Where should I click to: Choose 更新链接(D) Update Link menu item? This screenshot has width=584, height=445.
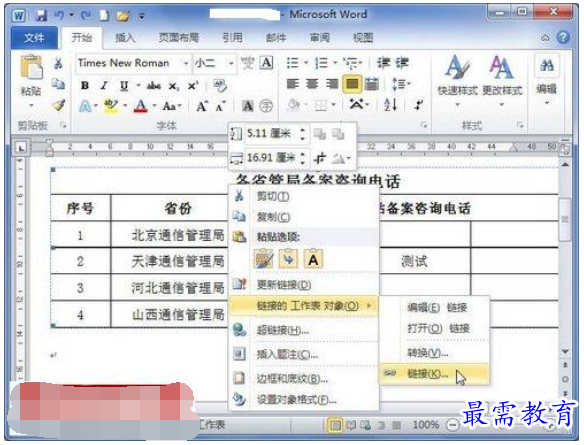[304, 285]
